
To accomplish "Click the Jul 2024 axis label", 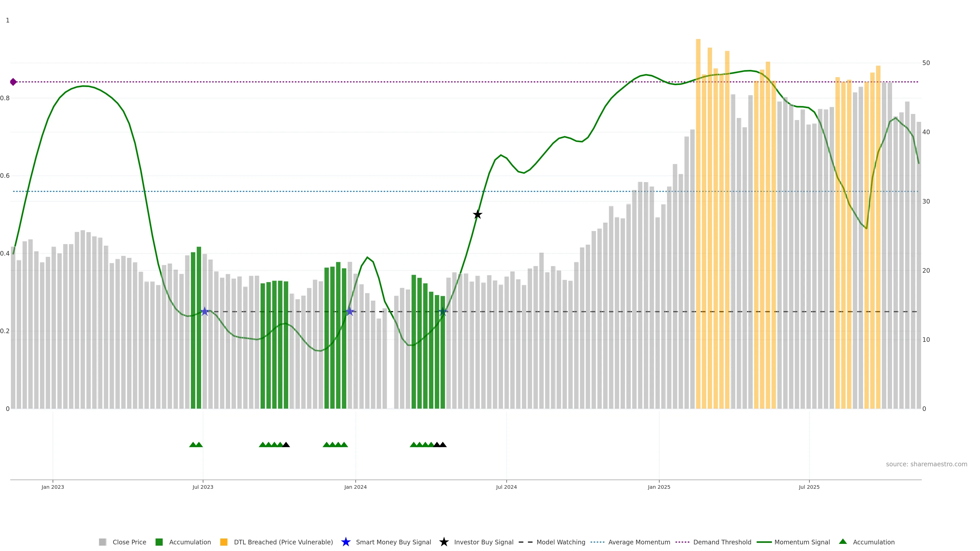I will [506, 487].
